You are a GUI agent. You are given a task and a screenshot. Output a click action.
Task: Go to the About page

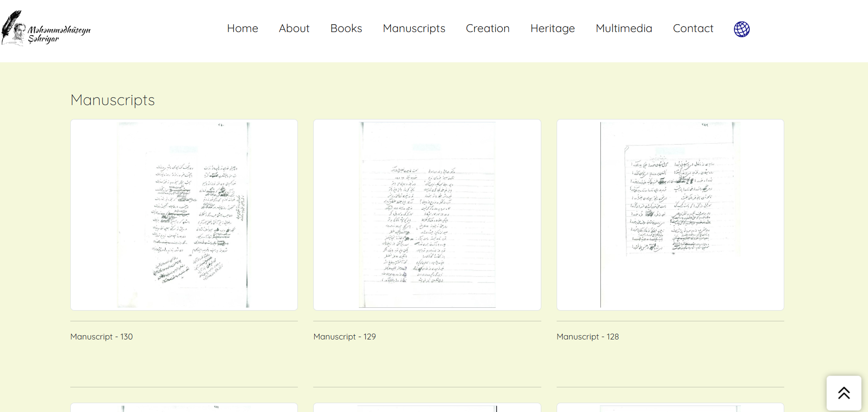coord(294,28)
